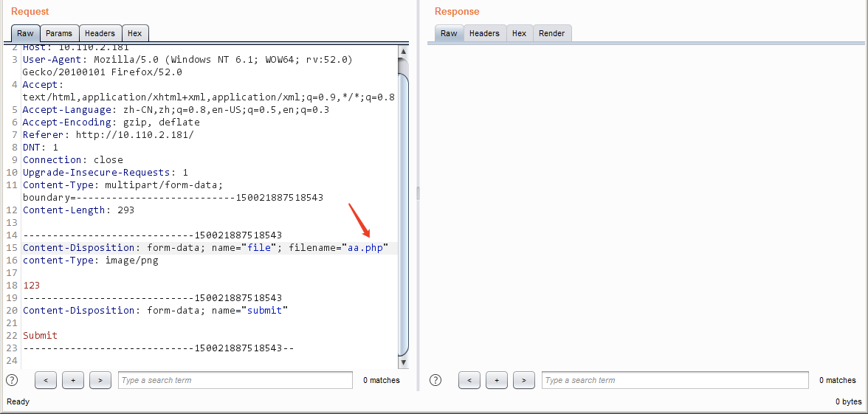
Task: Click the Request scrollbar down arrow
Action: (x=404, y=362)
